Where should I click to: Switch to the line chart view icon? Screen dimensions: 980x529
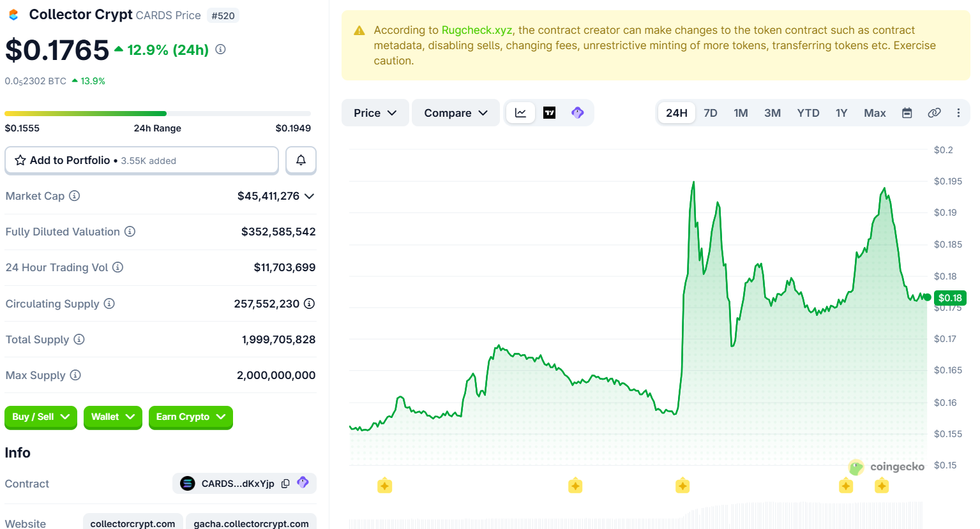[x=521, y=113]
